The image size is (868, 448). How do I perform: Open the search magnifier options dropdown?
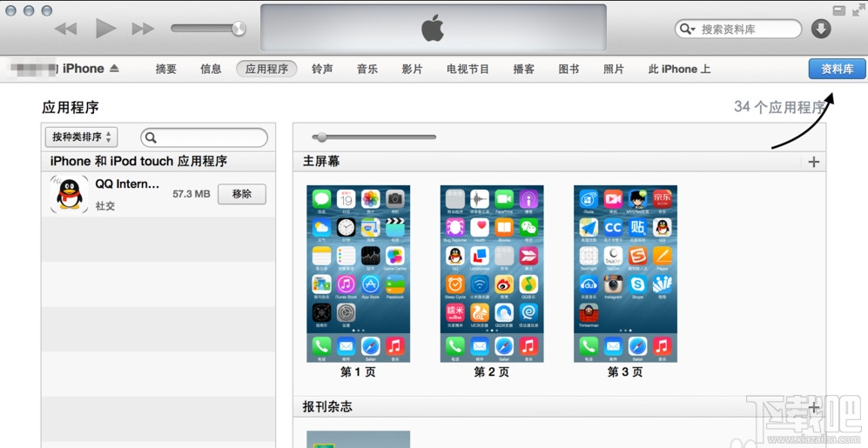[x=688, y=29]
